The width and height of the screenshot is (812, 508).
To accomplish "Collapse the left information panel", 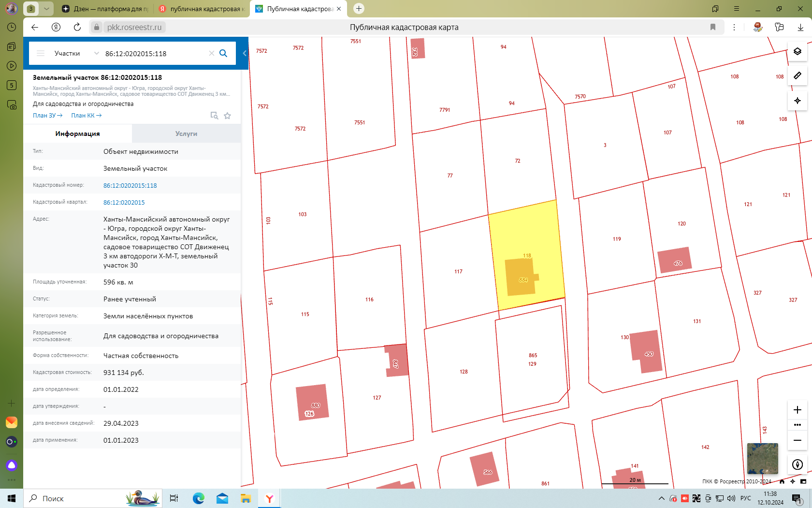I will tap(245, 53).
